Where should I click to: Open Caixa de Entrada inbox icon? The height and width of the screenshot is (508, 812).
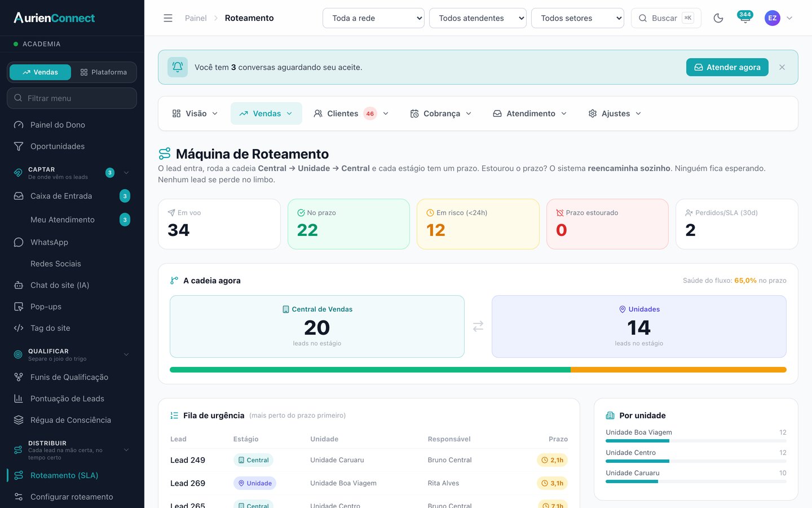19,196
